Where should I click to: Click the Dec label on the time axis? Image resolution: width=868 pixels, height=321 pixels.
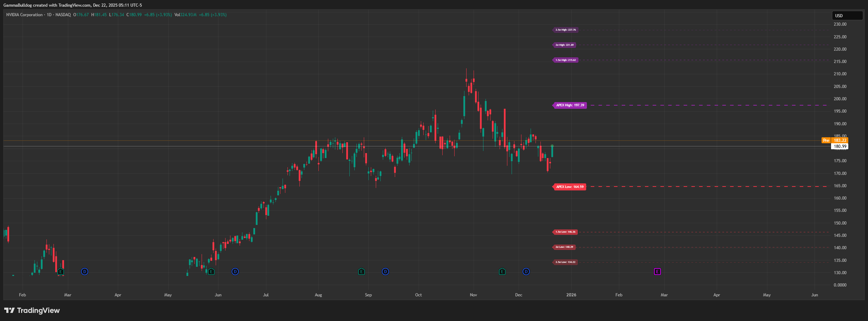[x=519, y=295]
